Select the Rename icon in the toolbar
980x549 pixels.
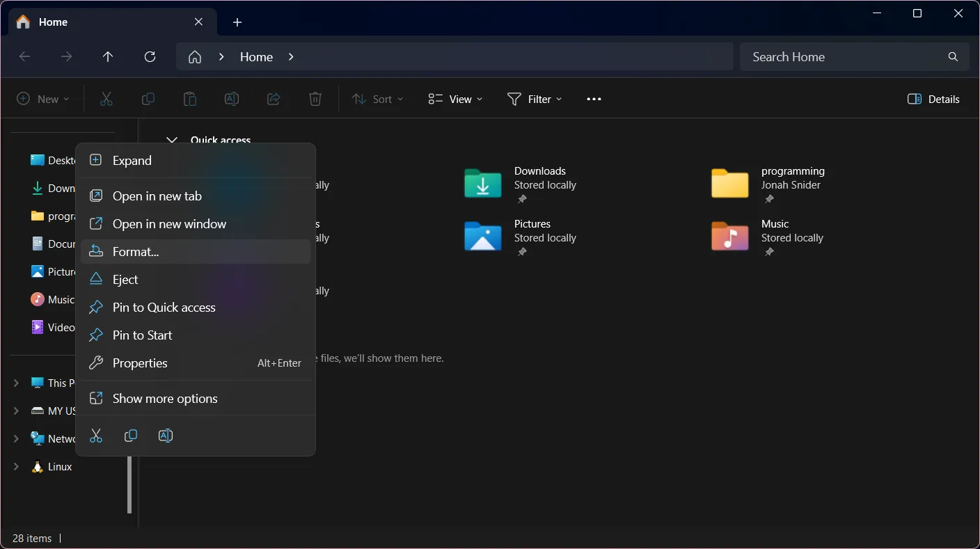coord(231,99)
